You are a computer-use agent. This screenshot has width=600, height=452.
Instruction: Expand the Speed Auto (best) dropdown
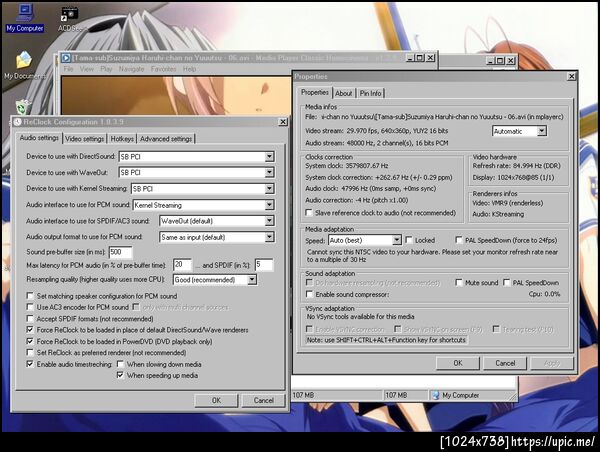pyautogui.click(x=396, y=240)
